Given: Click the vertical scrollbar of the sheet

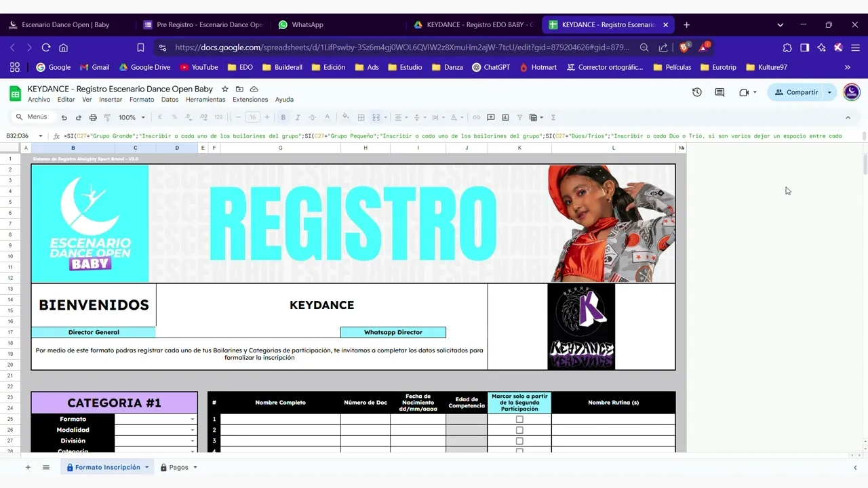Looking at the screenshot, I should 865,165.
